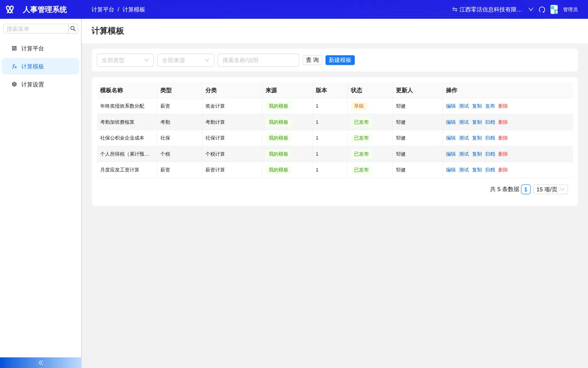Focus the 搜索名称/说明 search field
Screen dimensions: 588x368
coord(258,60)
